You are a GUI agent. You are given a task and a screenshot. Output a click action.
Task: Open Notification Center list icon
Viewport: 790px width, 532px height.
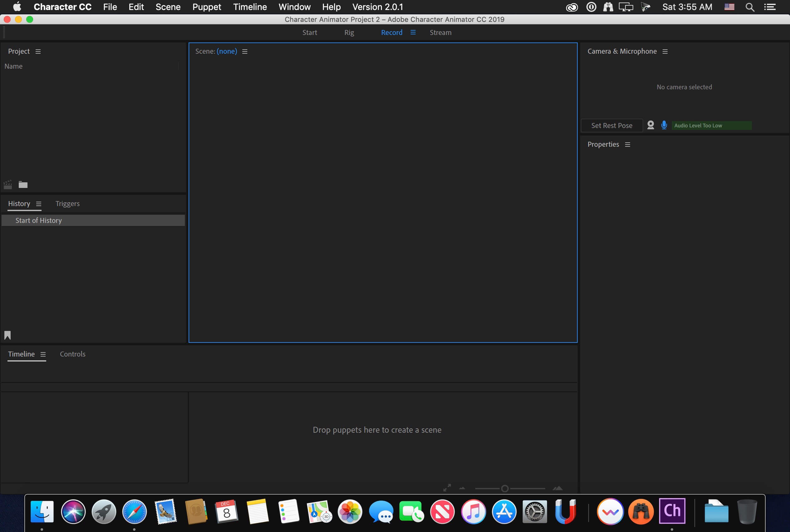pyautogui.click(x=770, y=7)
